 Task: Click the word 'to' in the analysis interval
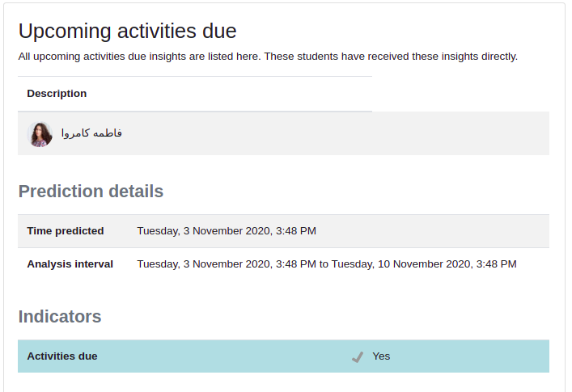pos(324,264)
